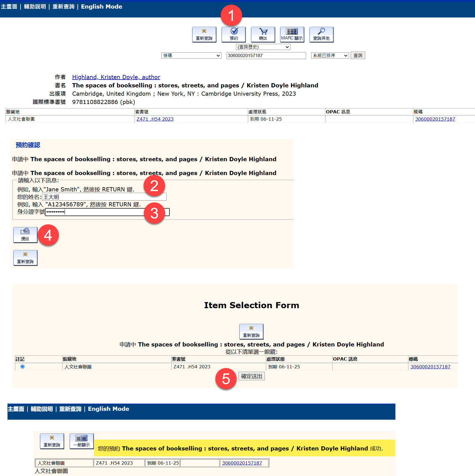Viewport: 475px width, 476px height.
Task: Switch to English Mode in top bar
Action: [101, 7]
